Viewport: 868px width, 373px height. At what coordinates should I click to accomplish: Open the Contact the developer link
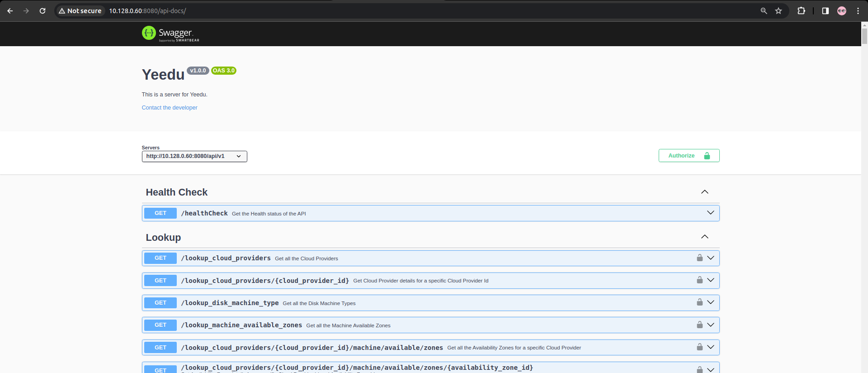click(x=170, y=108)
